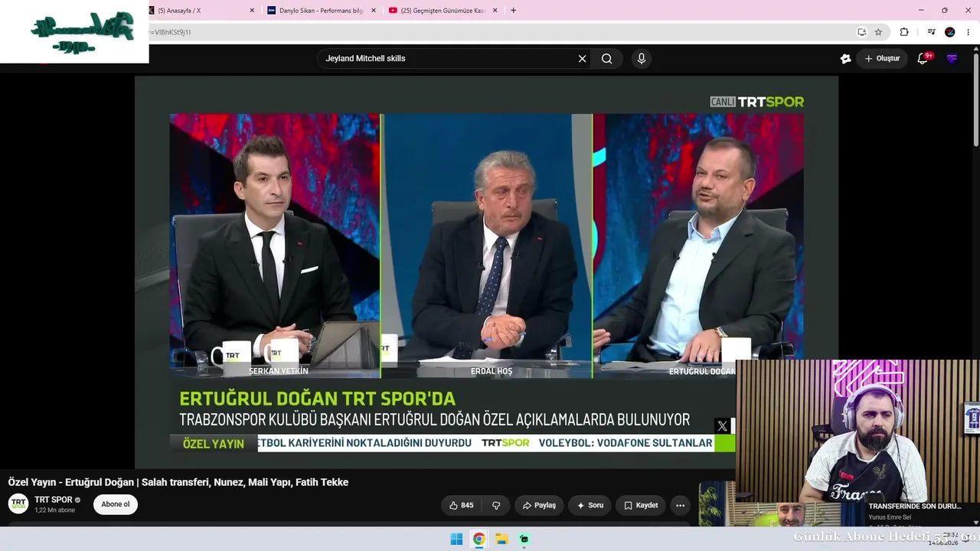Open the TRT SPOR channel avatar
Image resolution: width=980 pixels, height=551 pixels.
[x=18, y=504]
